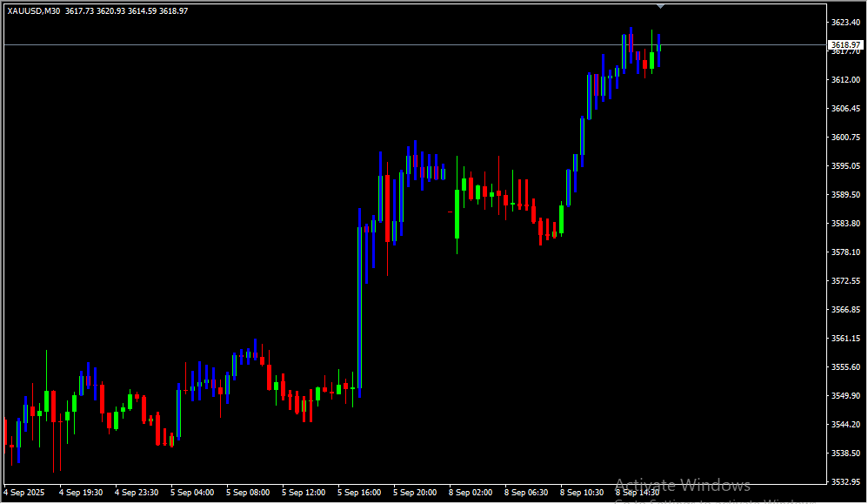Click the 8 Sep 10:30 time label

click(x=582, y=493)
